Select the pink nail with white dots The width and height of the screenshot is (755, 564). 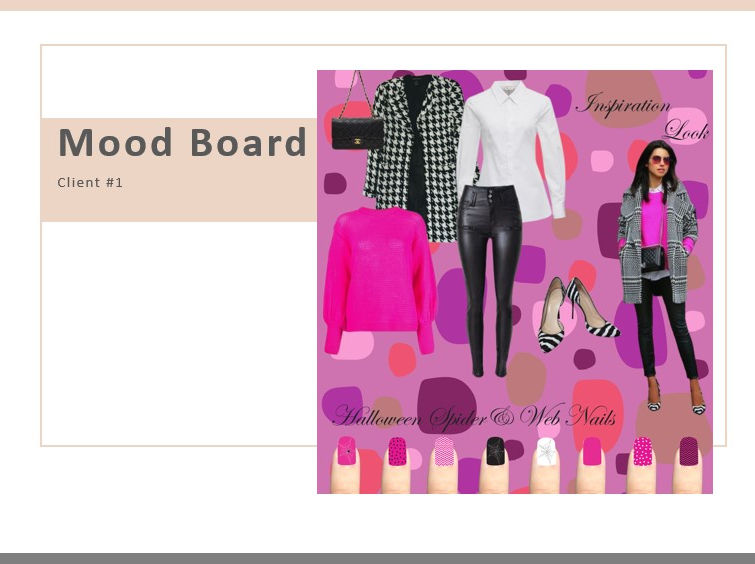642,451
